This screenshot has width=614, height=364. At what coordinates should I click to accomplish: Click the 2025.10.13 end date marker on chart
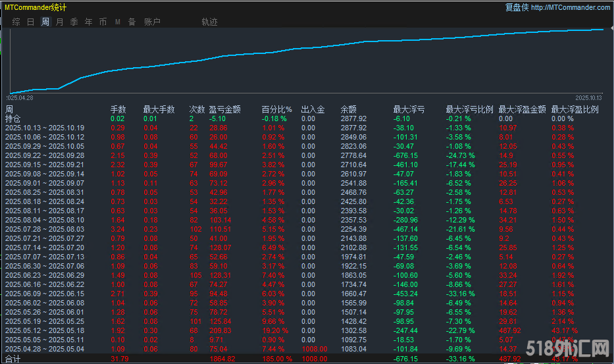[x=589, y=97]
